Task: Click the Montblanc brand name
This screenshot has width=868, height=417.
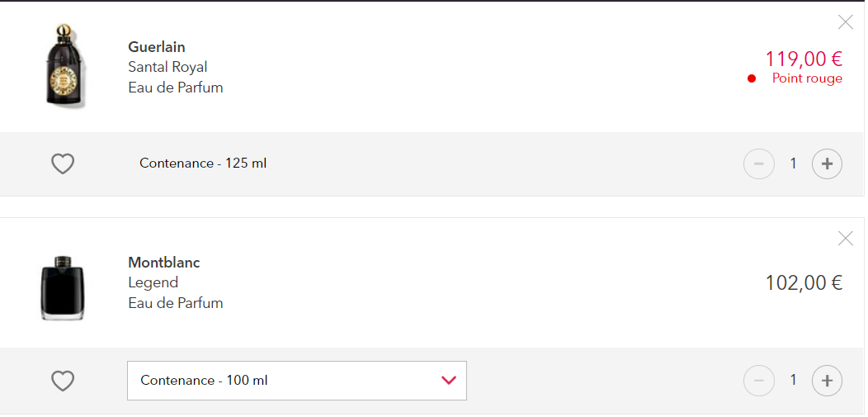Action: pyautogui.click(x=164, y=262)
